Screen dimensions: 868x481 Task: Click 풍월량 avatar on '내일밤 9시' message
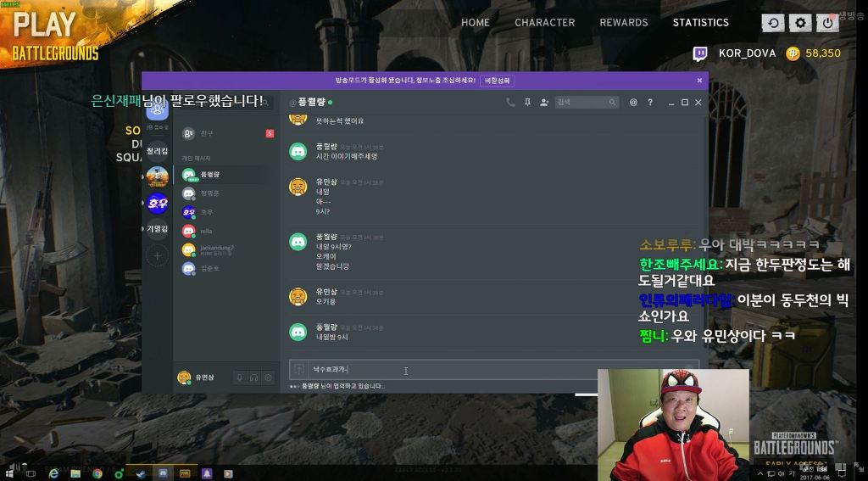pos(298,332)
